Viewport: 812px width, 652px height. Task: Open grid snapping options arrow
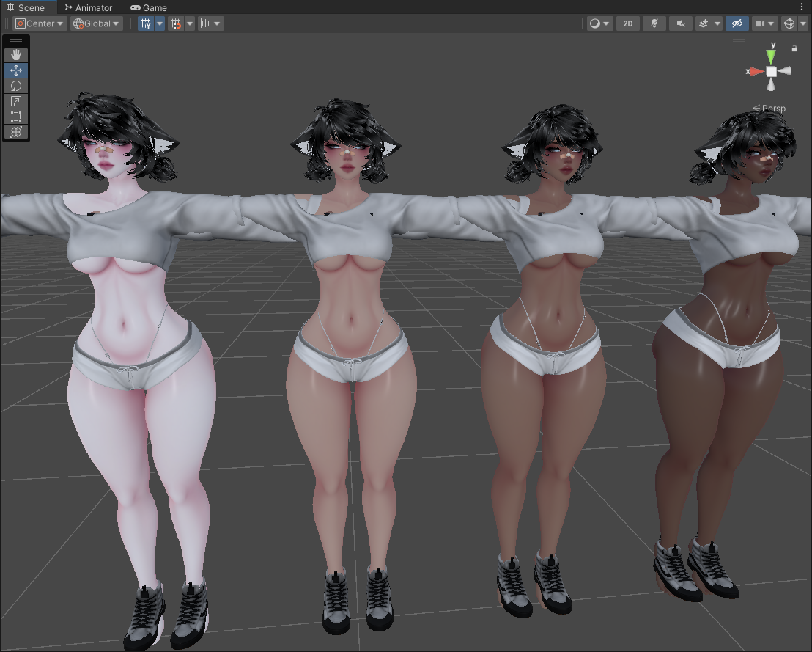point(190,23)
